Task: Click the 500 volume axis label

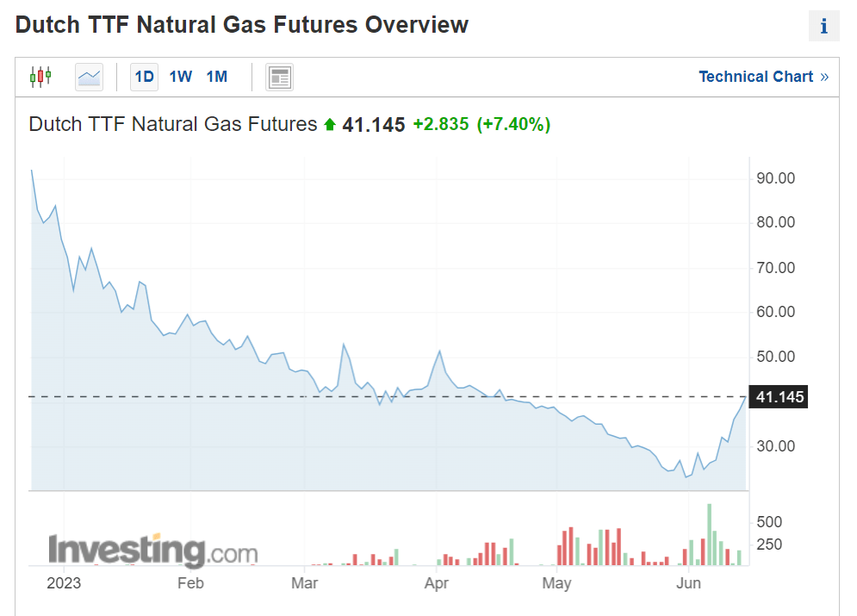Action: click(x=768, y=522)
